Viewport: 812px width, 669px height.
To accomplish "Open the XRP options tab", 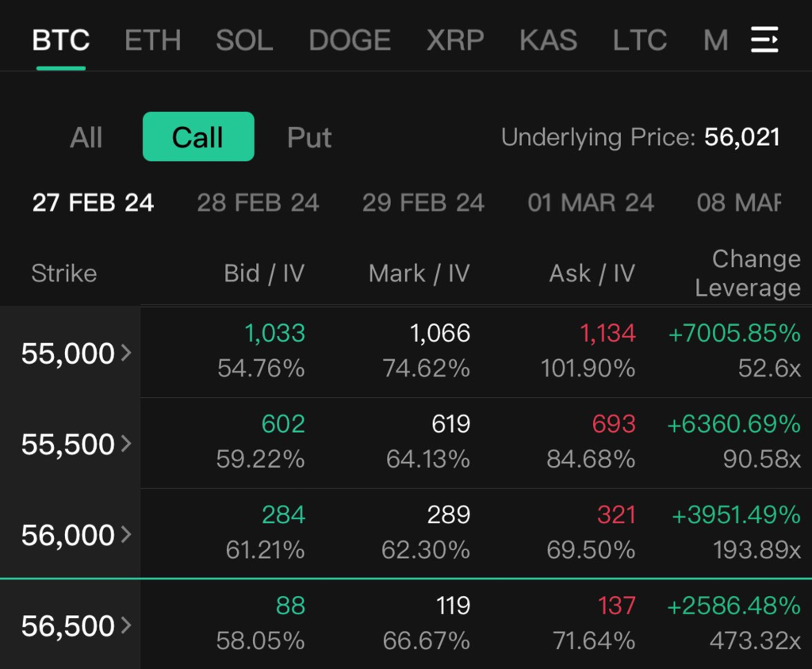I will click(x=455, y=40).
